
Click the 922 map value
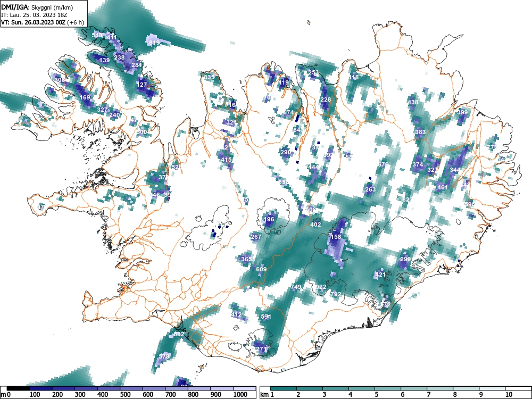point(321,287)
